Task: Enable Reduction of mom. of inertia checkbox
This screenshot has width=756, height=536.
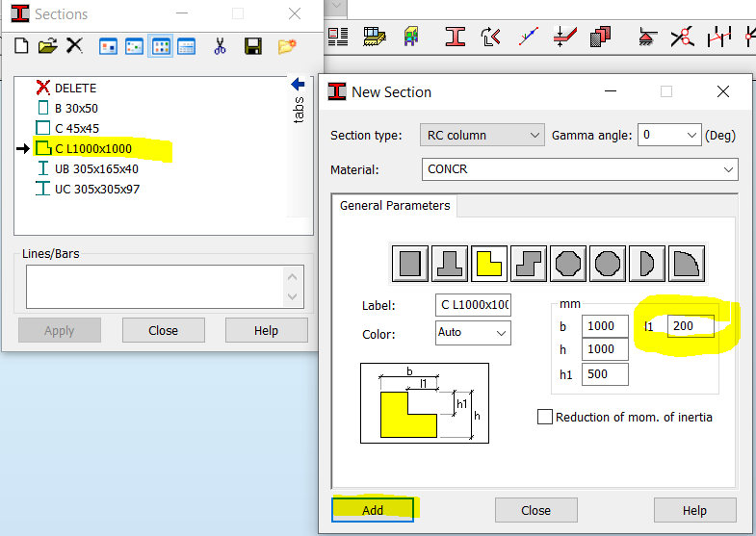Action: coord(545,417)
